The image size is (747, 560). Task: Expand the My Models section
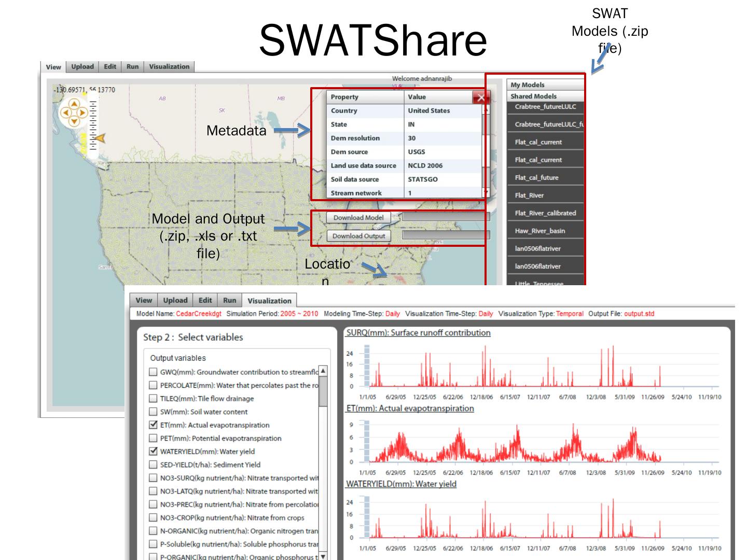coord(545,85)
